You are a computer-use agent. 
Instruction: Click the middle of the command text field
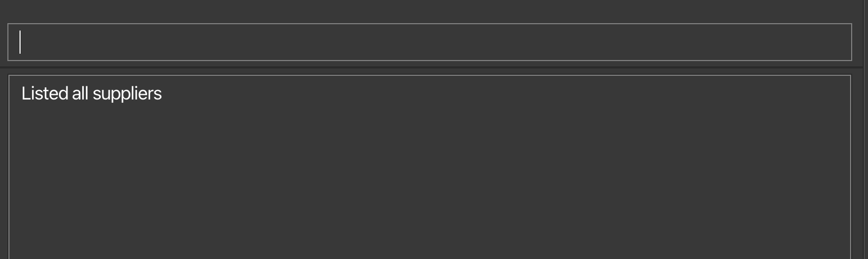pos(429,42)
